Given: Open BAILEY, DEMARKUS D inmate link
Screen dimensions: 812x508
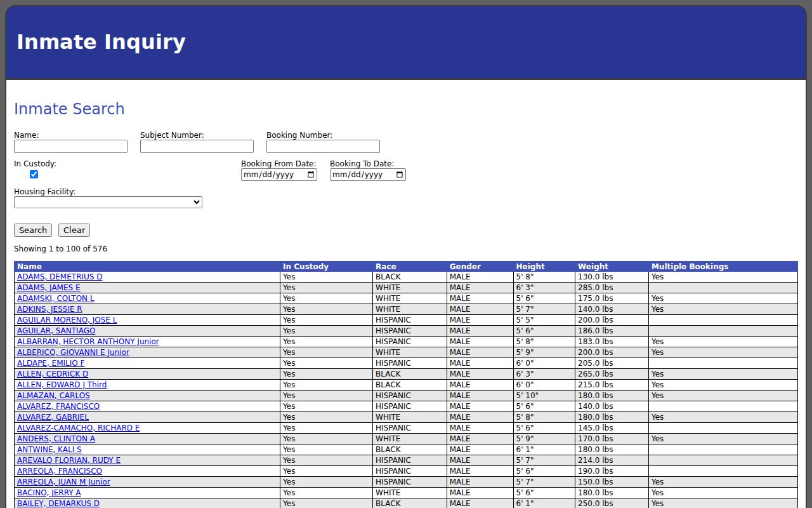Looking at the screenshot, I should [x=58, y=504].
